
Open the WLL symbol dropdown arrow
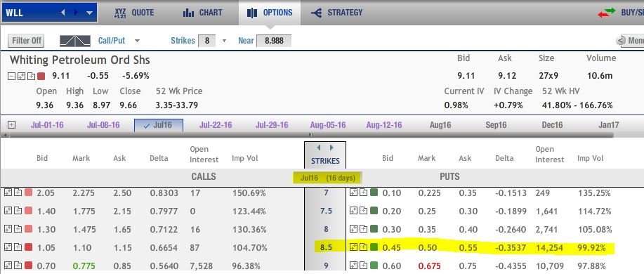89,13
